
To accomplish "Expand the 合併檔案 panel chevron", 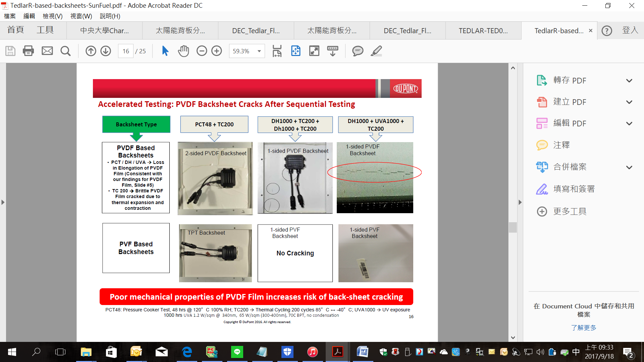I will point(629,167).
